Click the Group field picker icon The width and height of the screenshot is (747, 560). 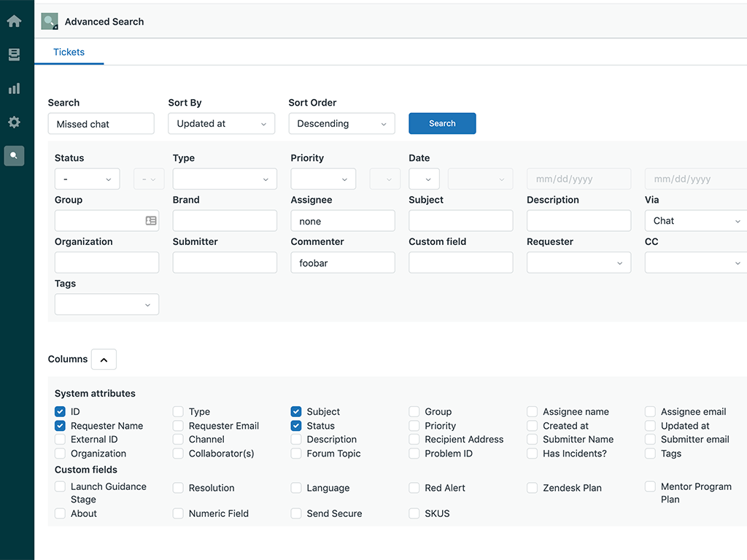(x=151, y=220)
